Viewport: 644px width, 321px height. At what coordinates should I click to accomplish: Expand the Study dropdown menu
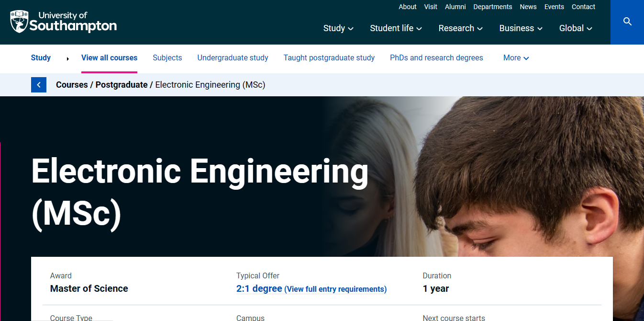(338, 28)
